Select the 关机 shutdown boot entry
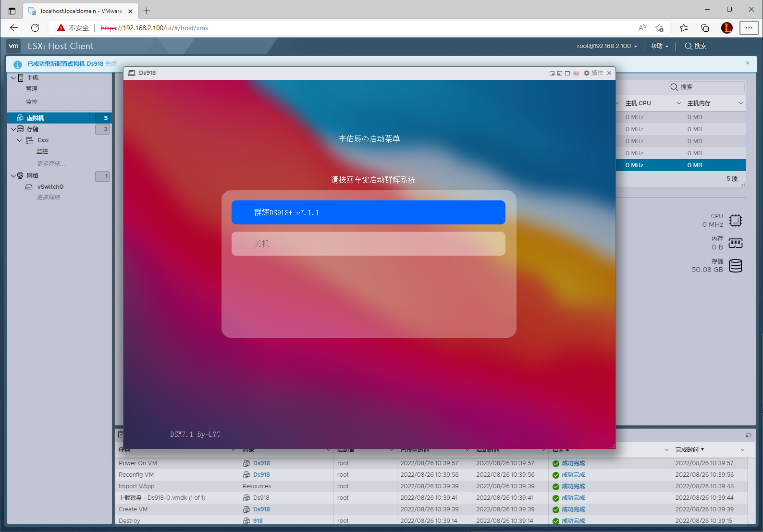Screen dimensions: 763x532 click(x=368, y=244)
